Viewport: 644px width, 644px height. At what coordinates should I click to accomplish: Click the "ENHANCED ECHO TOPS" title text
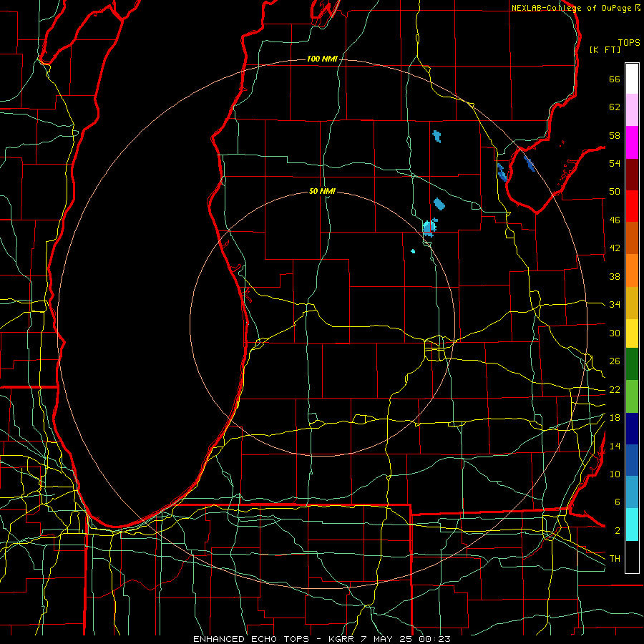251,639
